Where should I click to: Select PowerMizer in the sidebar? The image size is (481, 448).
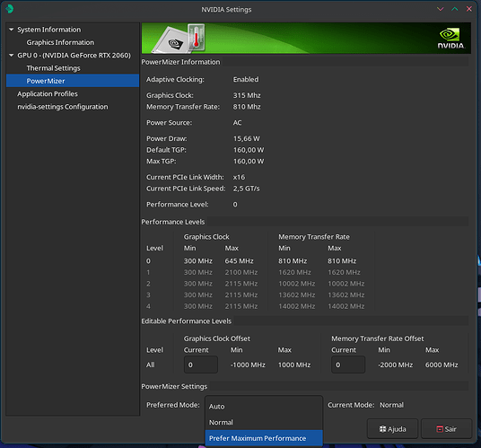(73, 81)
